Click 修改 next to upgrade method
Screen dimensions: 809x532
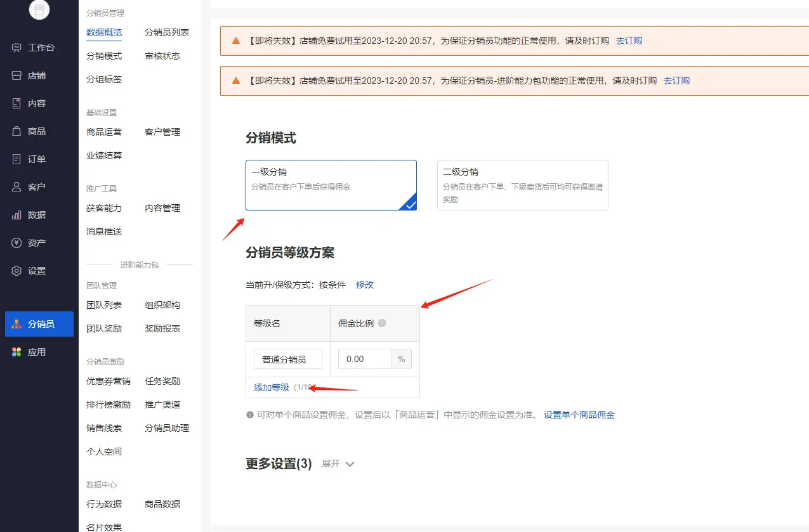(365, 285)
